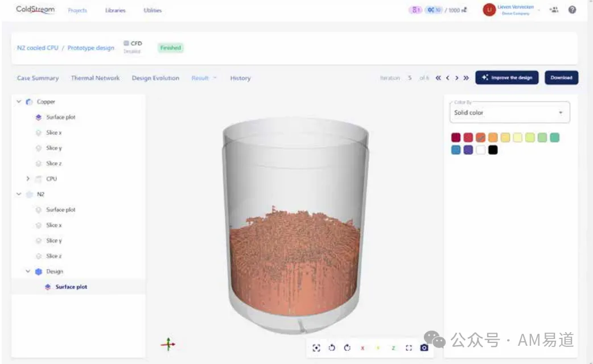
Task: Jump to the last iteration with double arrow
Action: (466, 78)
